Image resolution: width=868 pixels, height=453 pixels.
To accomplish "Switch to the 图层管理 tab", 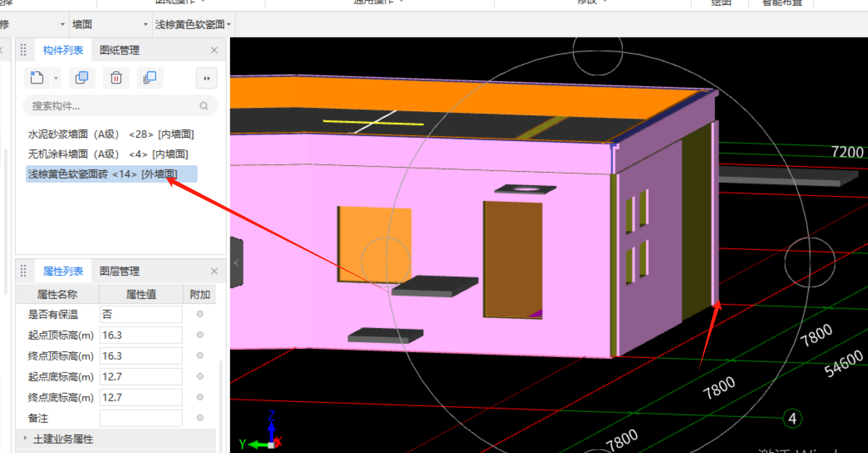I will tap(120, 271).
